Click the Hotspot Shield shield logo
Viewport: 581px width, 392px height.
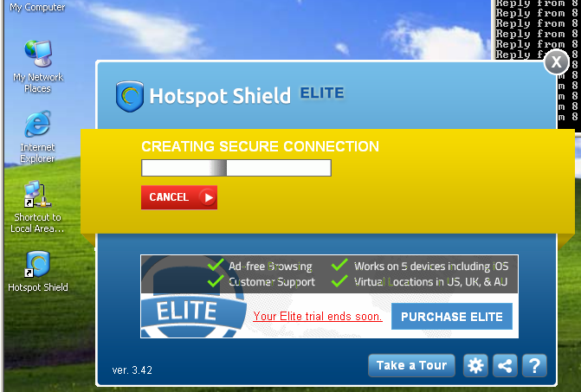(x=129, y=96)
